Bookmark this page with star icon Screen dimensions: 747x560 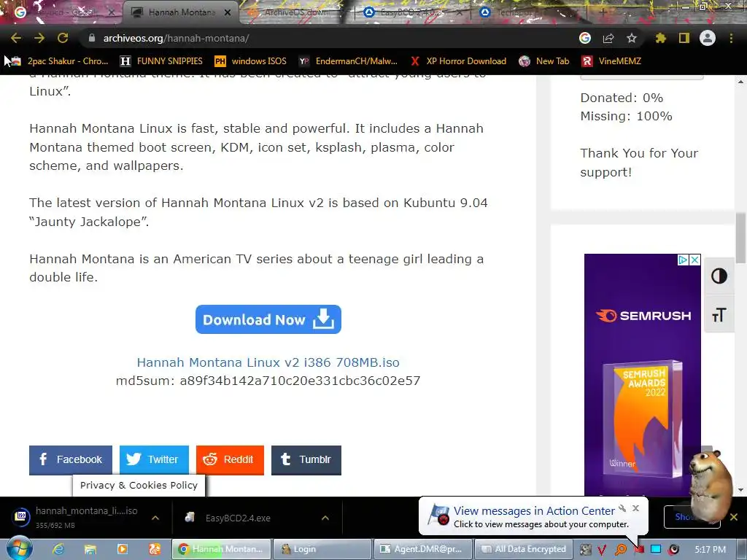pos(632,38)
